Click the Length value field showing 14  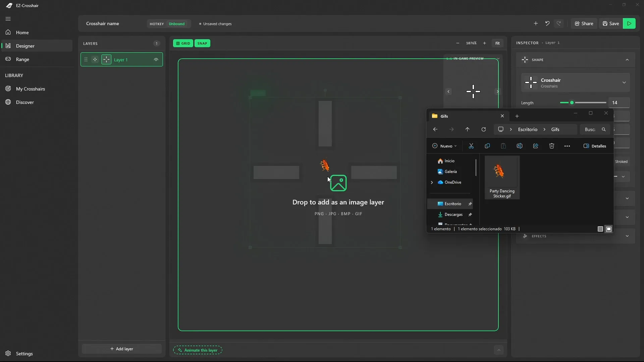[x=619, y=103]
